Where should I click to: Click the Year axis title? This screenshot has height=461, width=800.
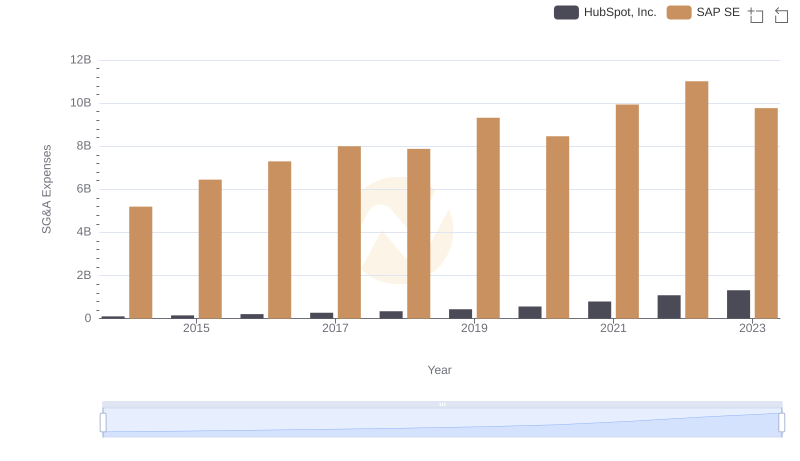(439, 370)
